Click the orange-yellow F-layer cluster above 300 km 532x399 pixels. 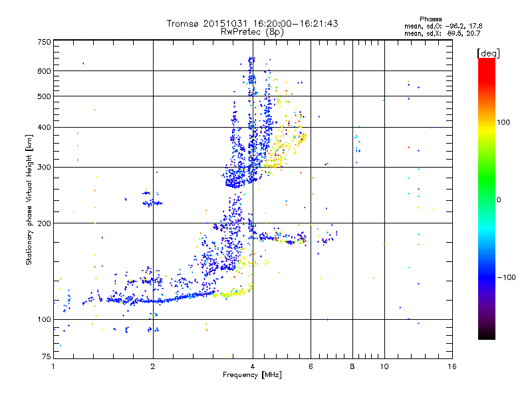click(285, 144)
